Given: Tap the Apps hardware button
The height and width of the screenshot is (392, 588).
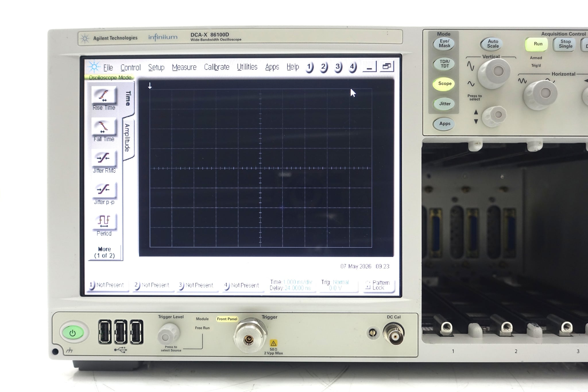Looking at the screenshot, I should (x=444, y=124).
